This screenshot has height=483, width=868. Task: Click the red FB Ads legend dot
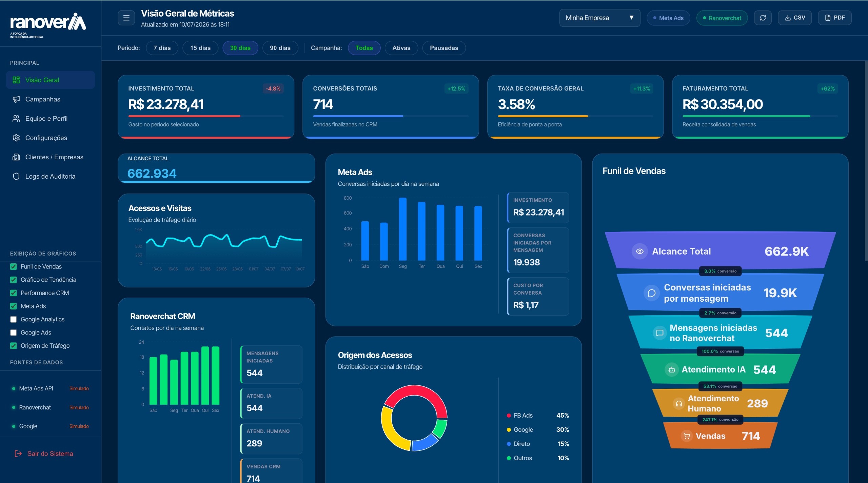[509, 416]
